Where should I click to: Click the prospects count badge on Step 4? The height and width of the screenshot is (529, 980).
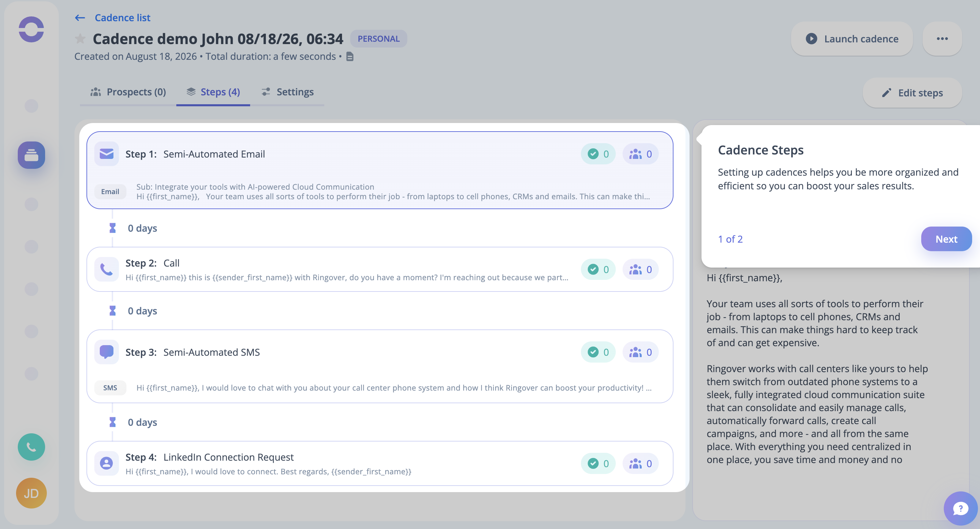point(641,463)
